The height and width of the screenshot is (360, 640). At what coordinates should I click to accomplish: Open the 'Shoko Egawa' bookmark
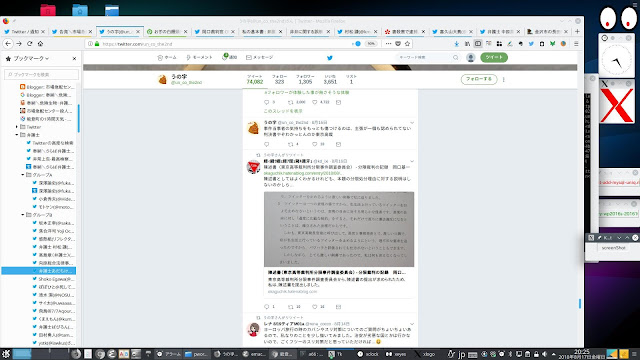point(53,279)
